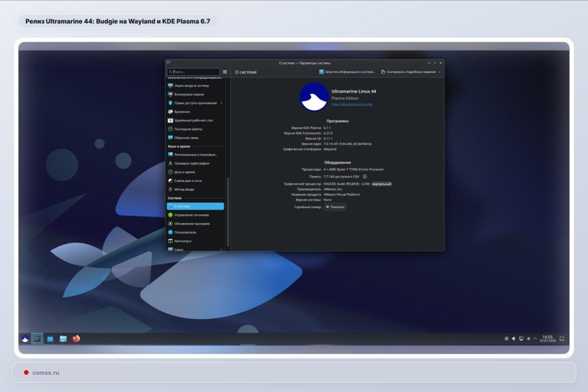Expand the Сеанс sidebar entry
Screen dimensions: 588x392
[x=196, y=248]
